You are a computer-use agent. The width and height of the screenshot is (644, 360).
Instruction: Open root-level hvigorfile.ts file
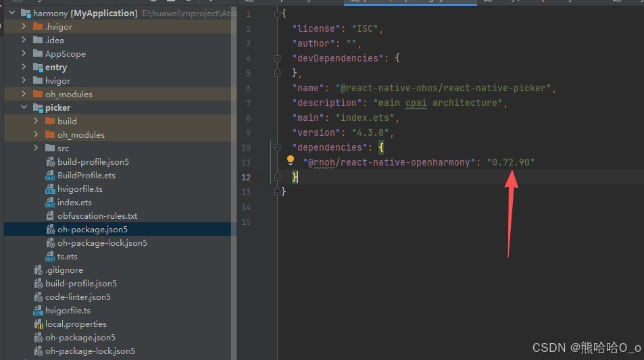point(68,311)
